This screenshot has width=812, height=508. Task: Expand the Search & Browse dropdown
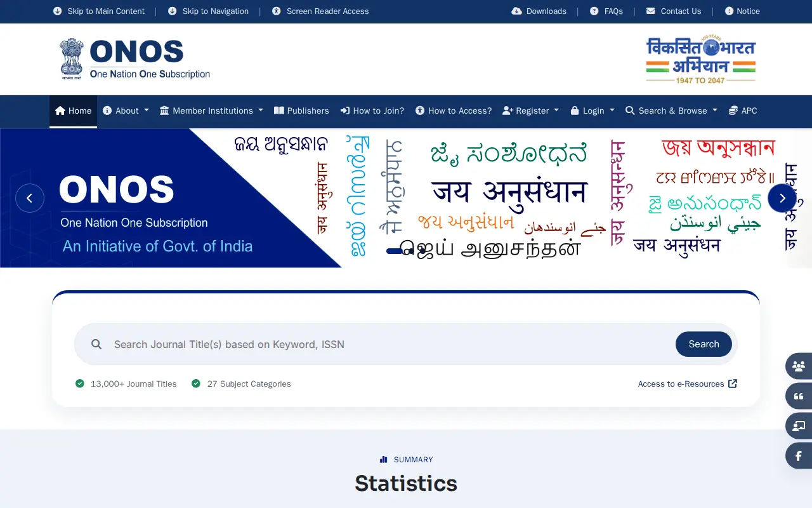click(x=671, y=110)
